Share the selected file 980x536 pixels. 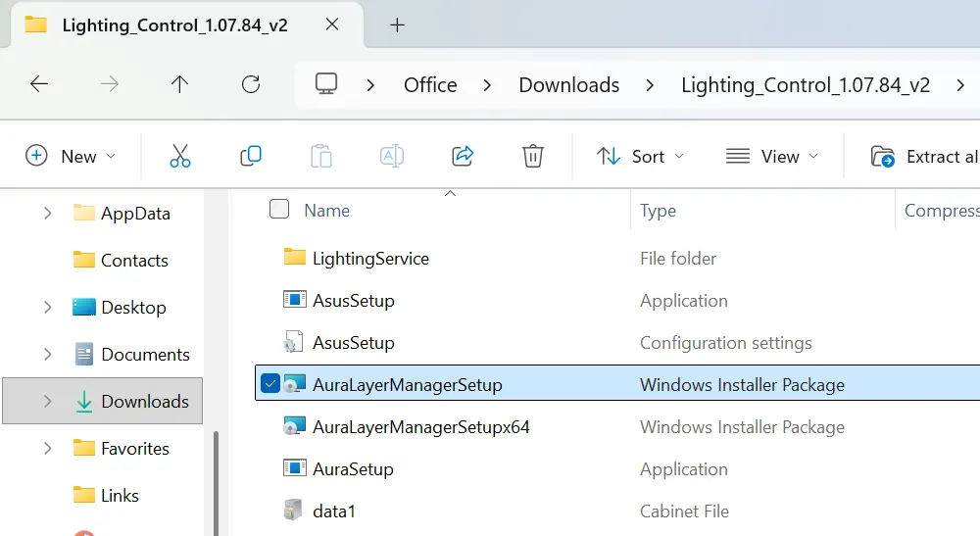pos(463,156)
